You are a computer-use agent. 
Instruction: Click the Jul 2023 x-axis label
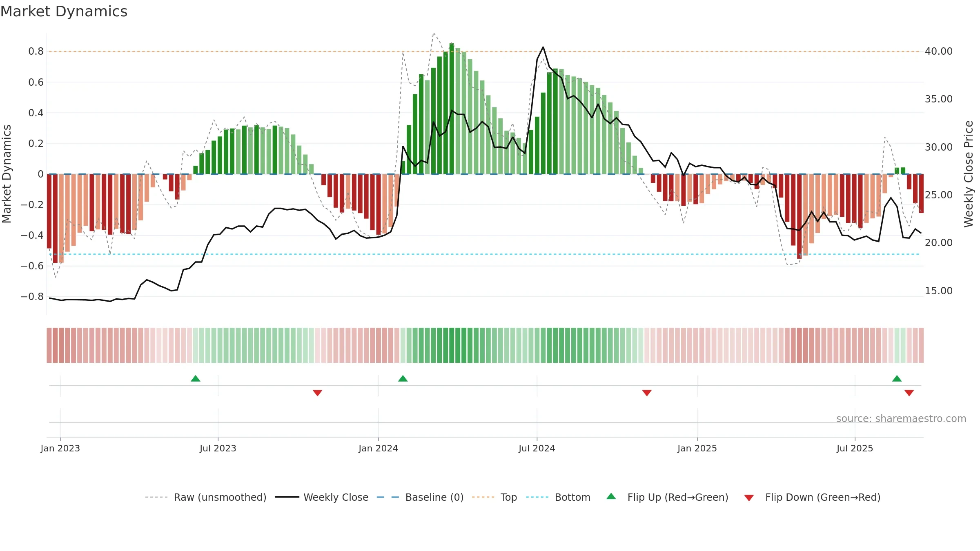click(218, 448)
